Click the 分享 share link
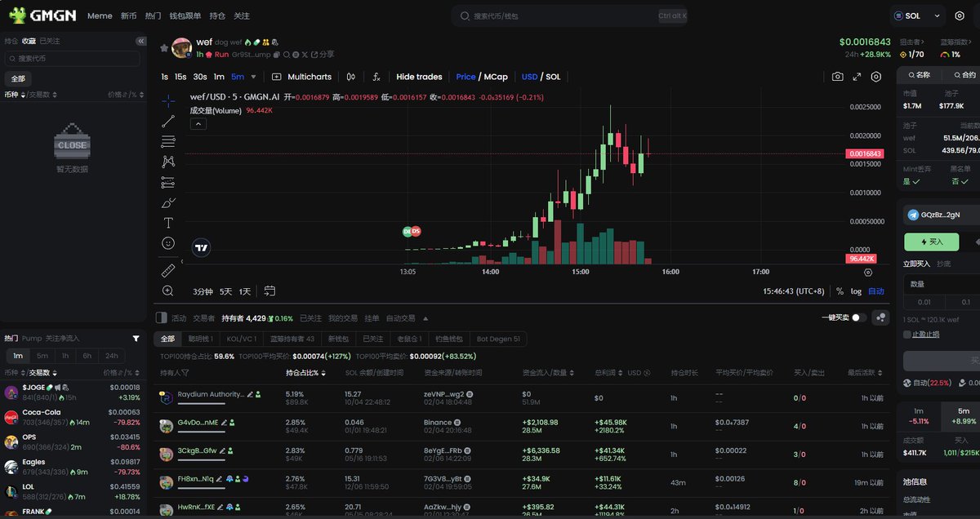Image resolution: width=980 pixels, height=519 pixels. 322,54
